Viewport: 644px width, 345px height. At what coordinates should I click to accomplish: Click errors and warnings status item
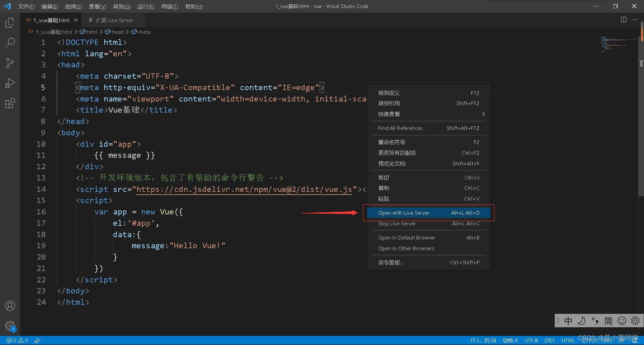point(17,340)
